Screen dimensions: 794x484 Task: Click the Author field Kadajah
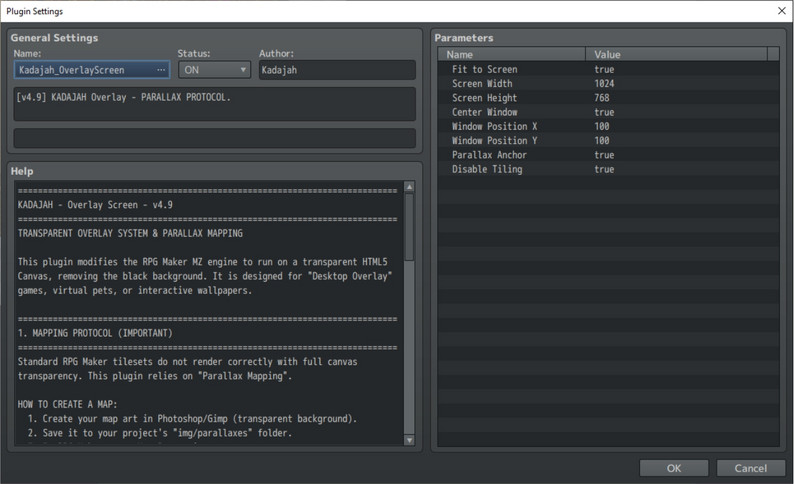click(337, 70)
